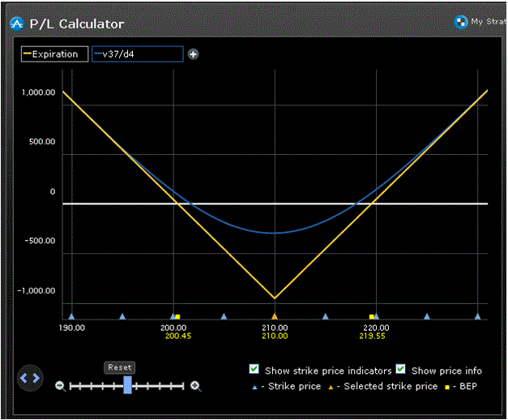
Task: Click the plus icon to add a curve
Action: (193, 54)
